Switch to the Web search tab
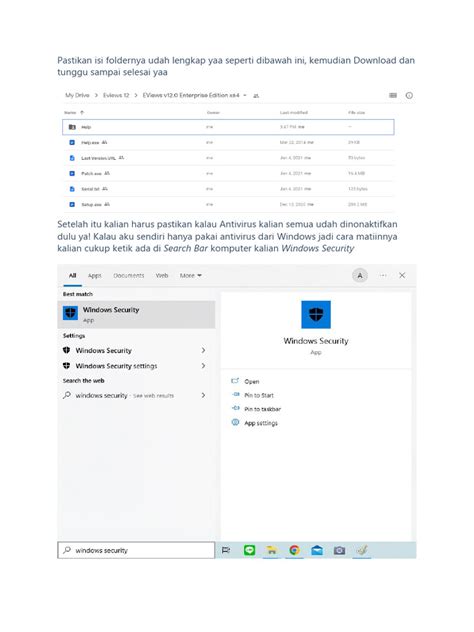474x632 pixels. (162, 276)
